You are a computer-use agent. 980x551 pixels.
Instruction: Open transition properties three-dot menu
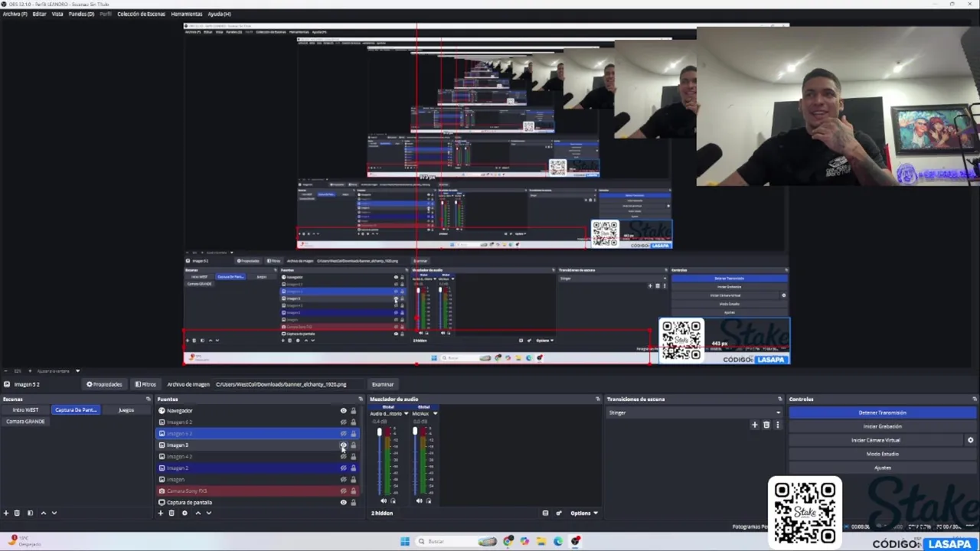coord(778,425)
